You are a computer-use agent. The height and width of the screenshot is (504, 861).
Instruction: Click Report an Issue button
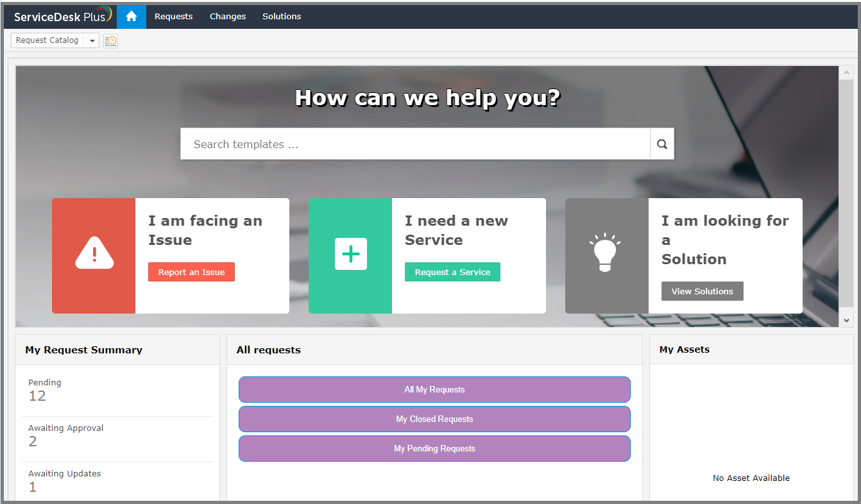point(191,272)
